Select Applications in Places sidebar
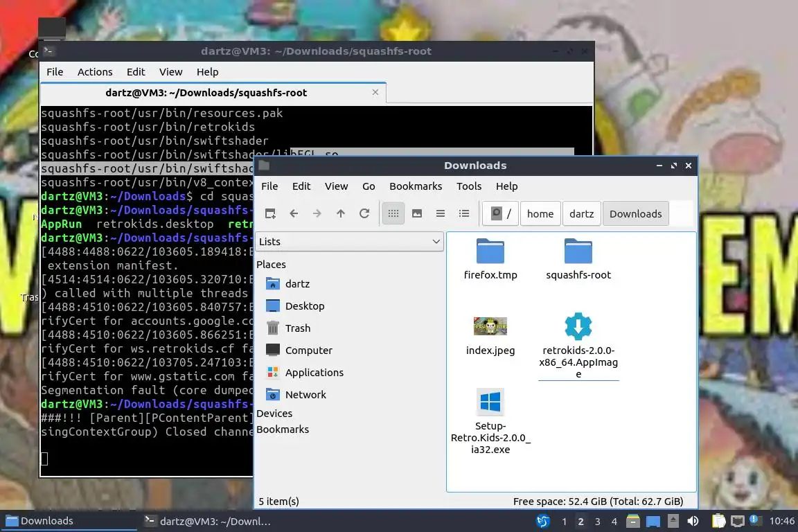This screenshot has width=798, height=532. [x=314, y=373]
